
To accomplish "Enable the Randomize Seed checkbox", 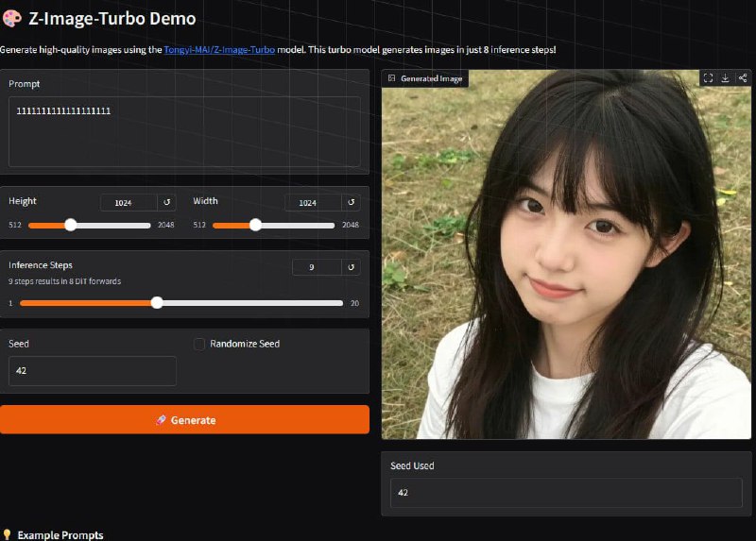I will (x=199, y=345).
